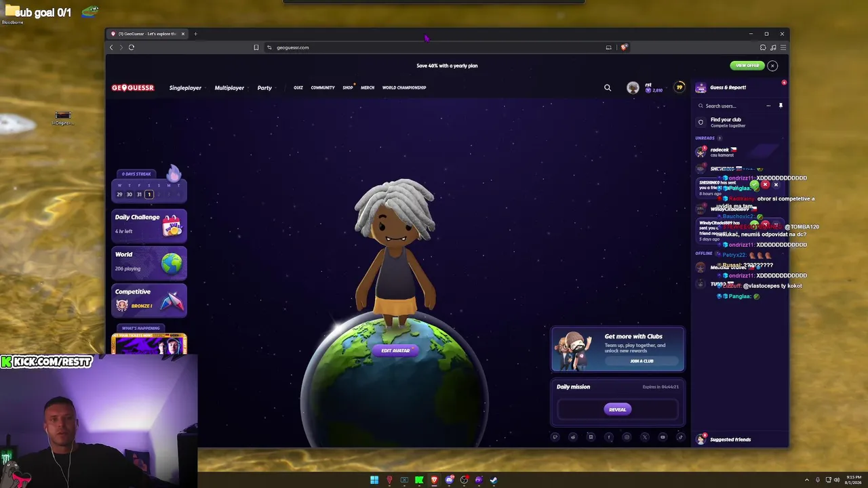Open the first social icon left of Reddit
The height and width of the screenshot is (488, 868).
[x=555, y=437]
